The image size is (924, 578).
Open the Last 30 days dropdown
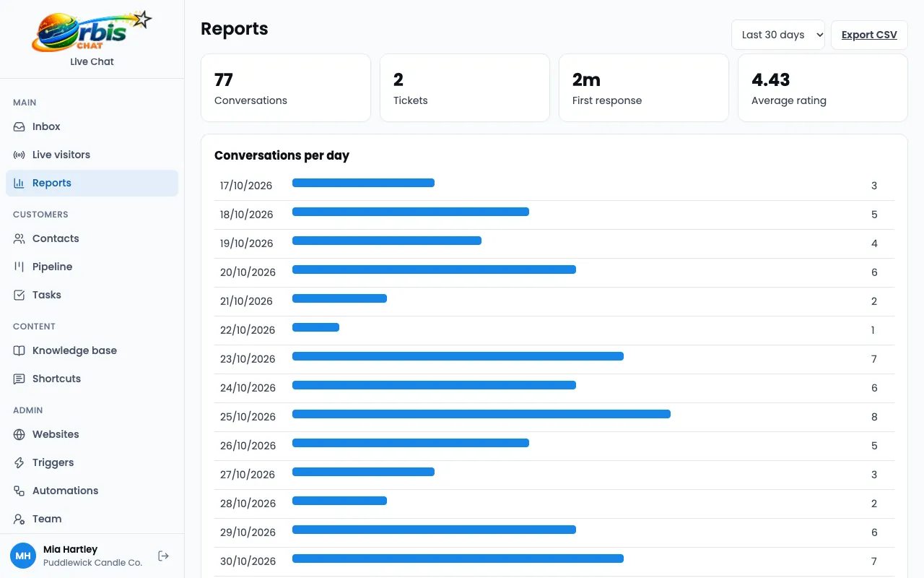coord(778,35)
